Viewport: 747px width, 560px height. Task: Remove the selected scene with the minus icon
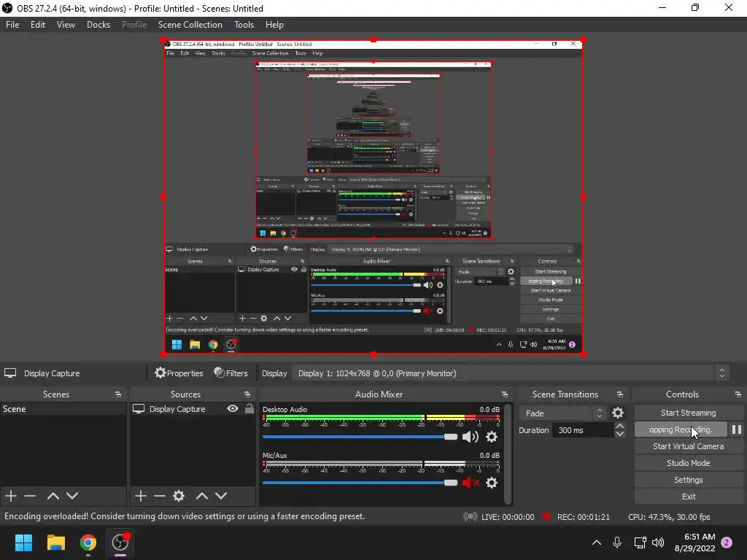click(30, 496)
